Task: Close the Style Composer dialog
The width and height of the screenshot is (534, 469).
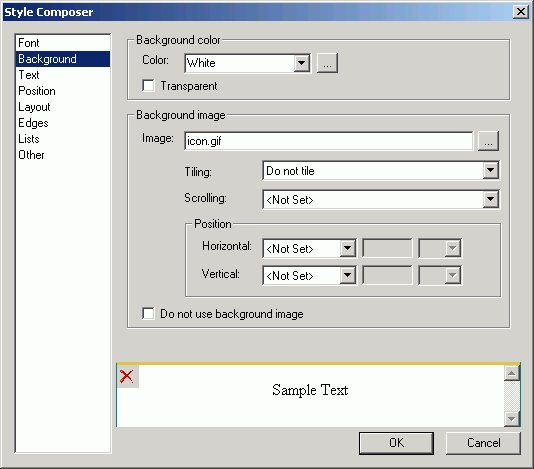Action: 521,12
